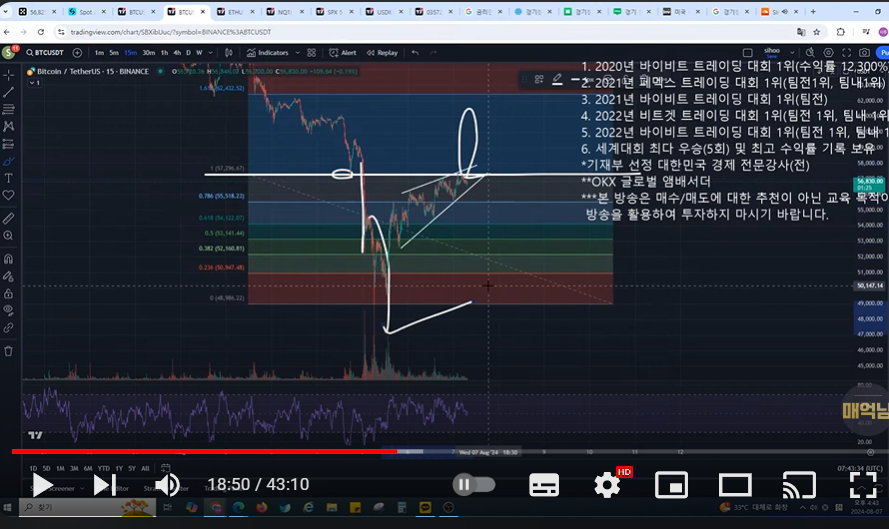Open the Windows Start menu

[7, 507]
